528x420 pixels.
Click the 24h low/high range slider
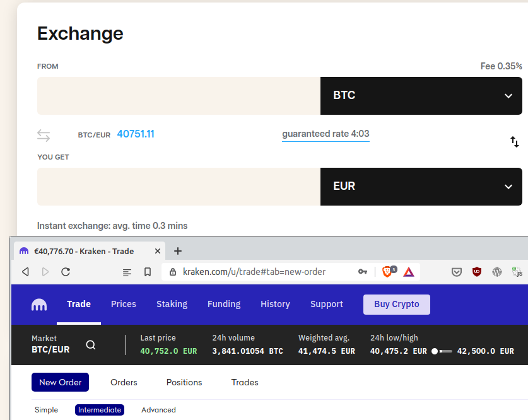(442, 351)
